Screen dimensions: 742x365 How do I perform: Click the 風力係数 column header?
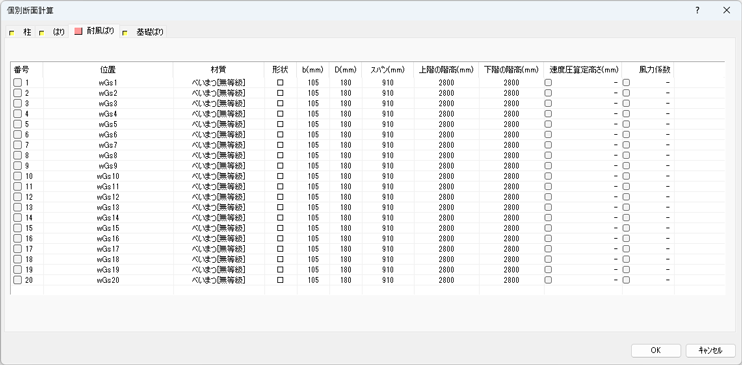click(x=648, y=70)
